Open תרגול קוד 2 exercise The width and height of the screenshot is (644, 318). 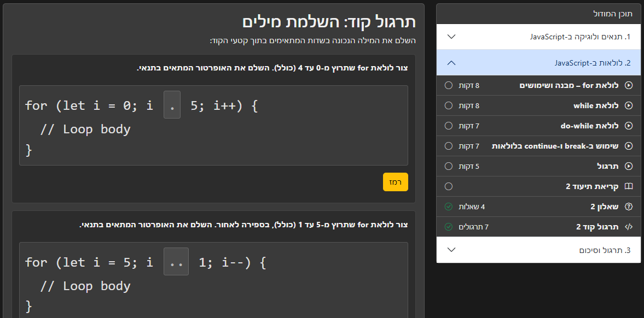(x=538, y=227)
